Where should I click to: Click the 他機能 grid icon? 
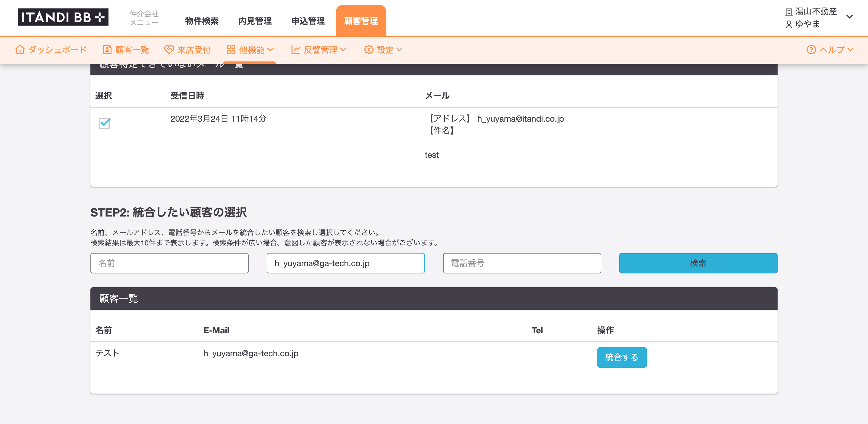pos(231,49)
